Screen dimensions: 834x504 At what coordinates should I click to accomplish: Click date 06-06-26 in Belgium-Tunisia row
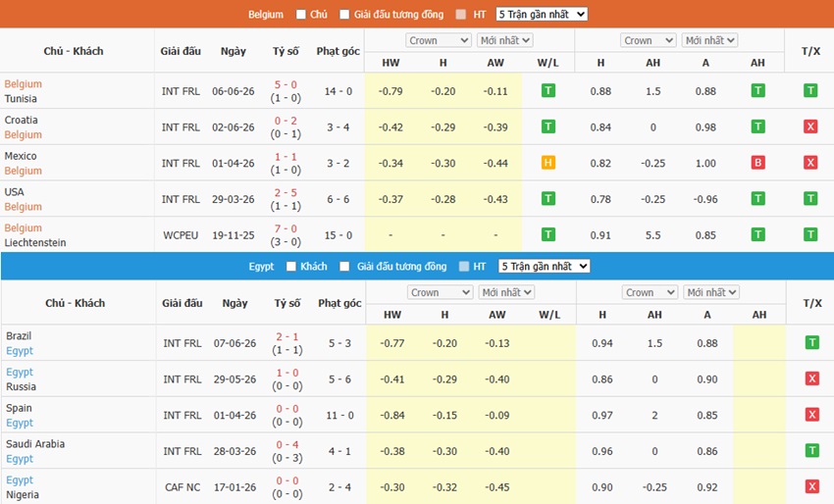coord(233,91)
